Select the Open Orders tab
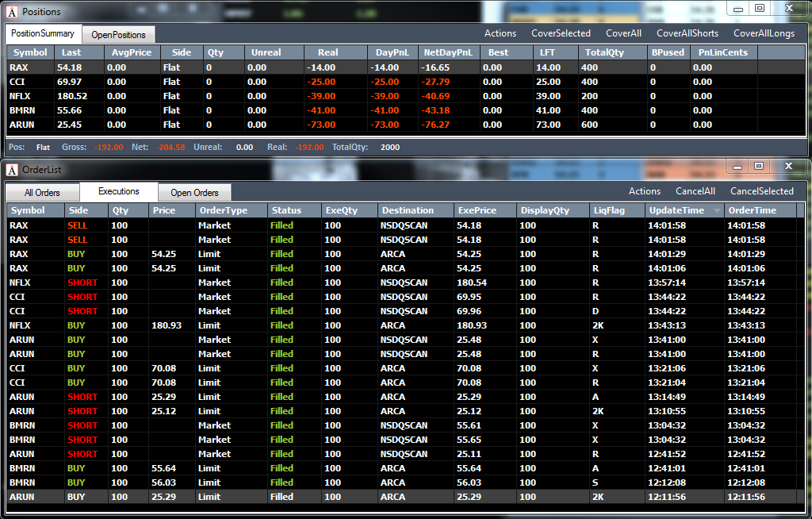The height and width of the screenshot is (519, 812). tap(195, 192)
